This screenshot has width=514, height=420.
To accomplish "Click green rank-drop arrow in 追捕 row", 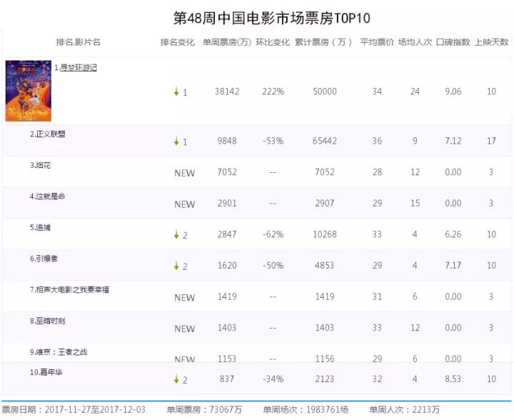I will point(176,235).
